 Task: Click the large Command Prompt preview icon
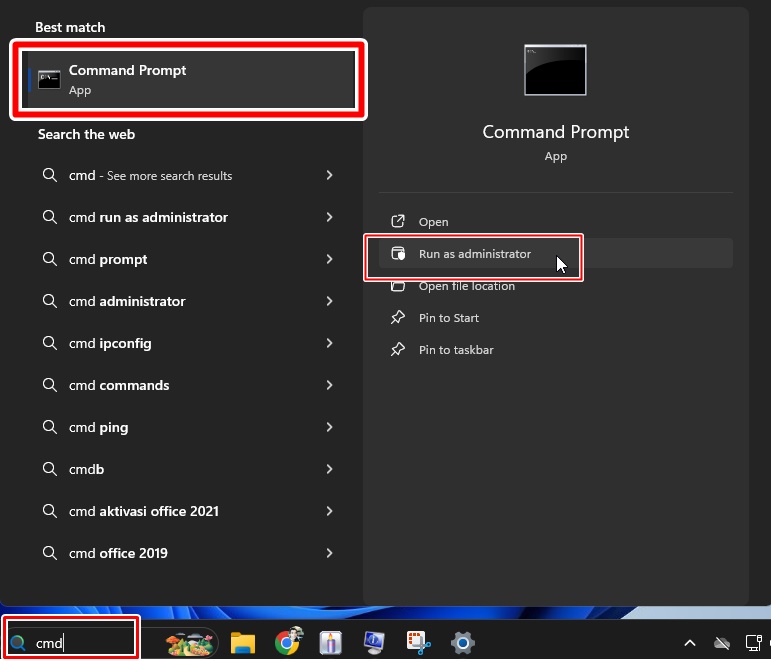pyautogui.click(x=555, y=70)
